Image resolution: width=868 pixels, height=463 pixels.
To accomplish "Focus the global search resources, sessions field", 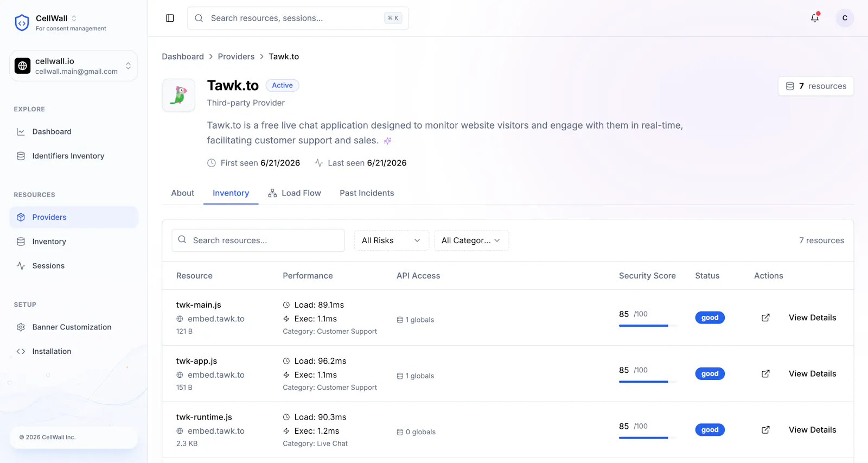I will tap(298, 18).
